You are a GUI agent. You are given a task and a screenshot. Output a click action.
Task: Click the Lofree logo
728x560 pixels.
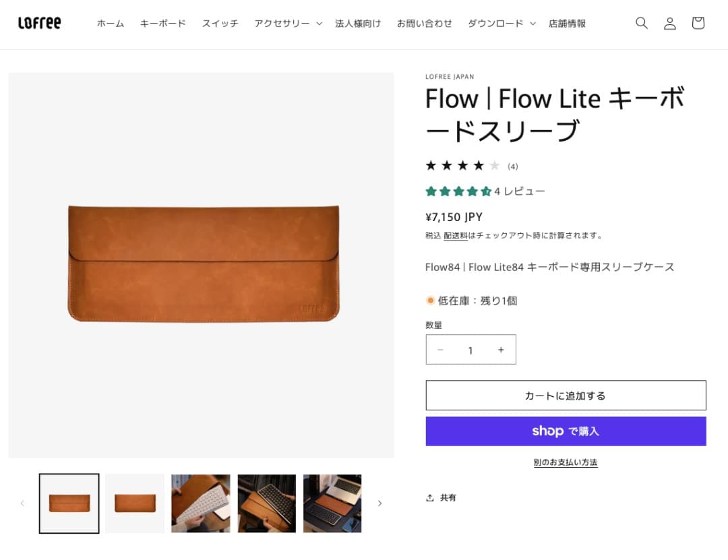click(39, 23)
